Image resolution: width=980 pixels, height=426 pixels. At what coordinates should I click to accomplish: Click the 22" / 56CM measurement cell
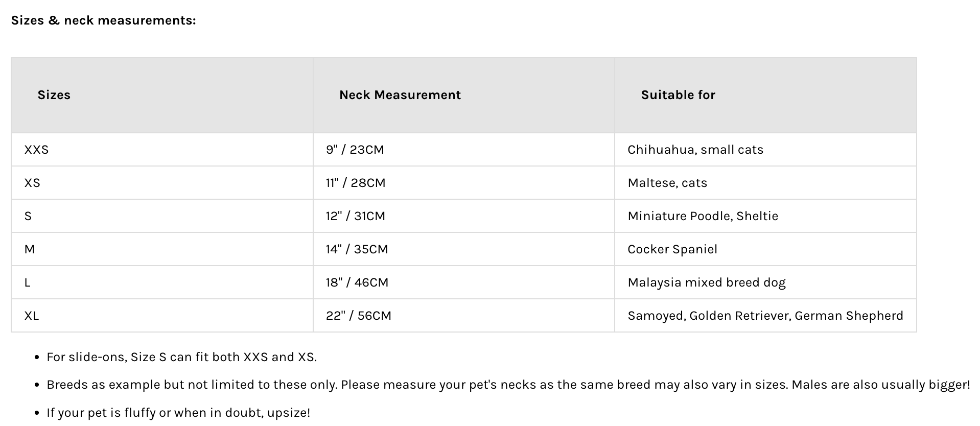point(358,316)
